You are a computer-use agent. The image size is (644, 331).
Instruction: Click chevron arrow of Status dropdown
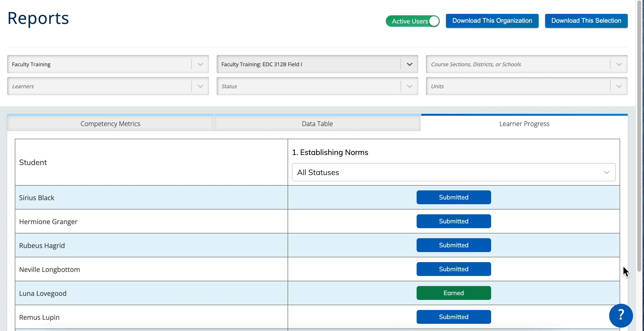pyautogui.click(x=409, y=86)
